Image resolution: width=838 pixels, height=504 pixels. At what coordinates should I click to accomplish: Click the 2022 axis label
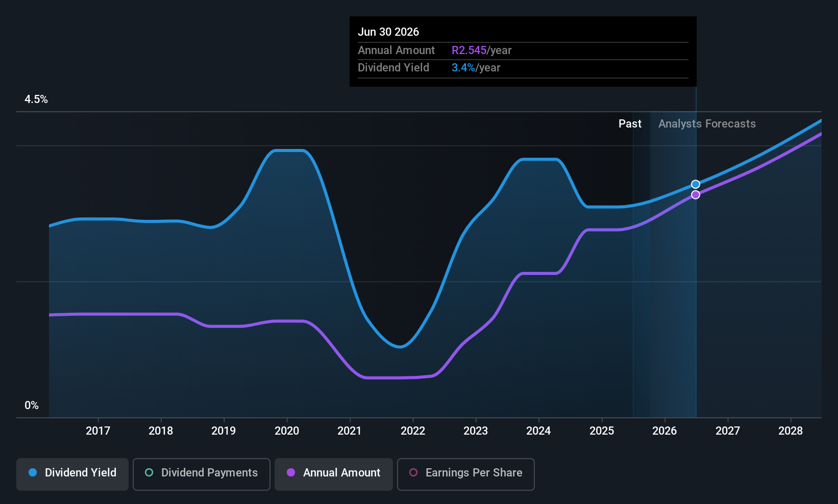pyautogui.click(x=413, y=431)
